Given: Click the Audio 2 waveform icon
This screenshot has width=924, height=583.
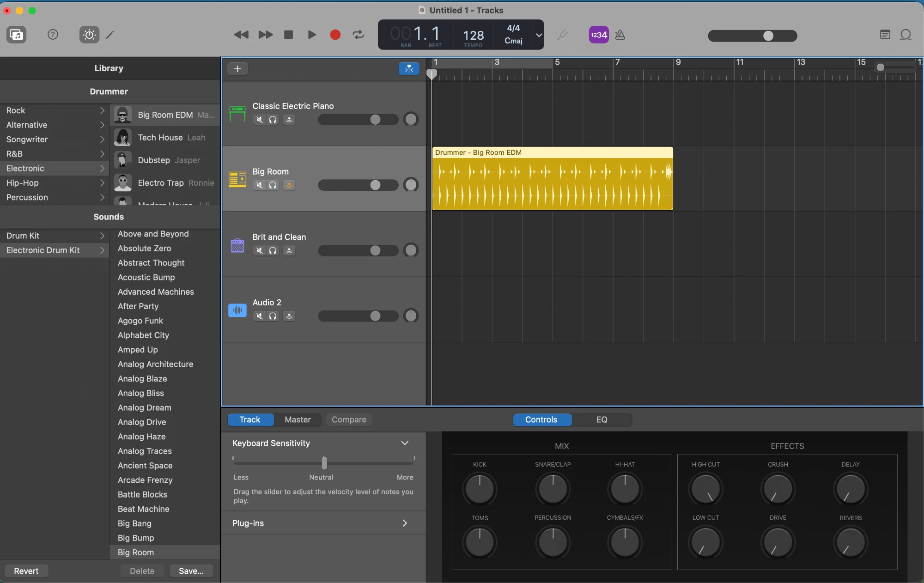Looking at the screenshot, I should (x=237, y=310).
